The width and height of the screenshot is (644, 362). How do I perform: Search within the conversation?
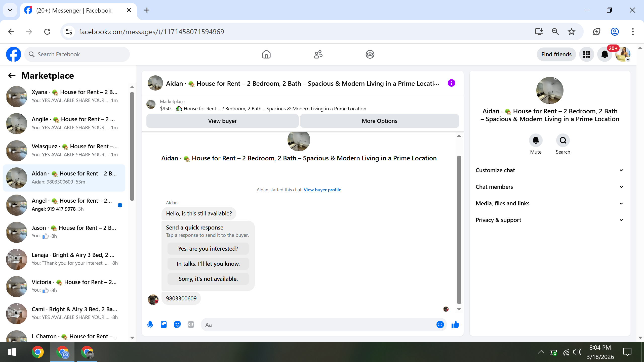click(563, 140)
